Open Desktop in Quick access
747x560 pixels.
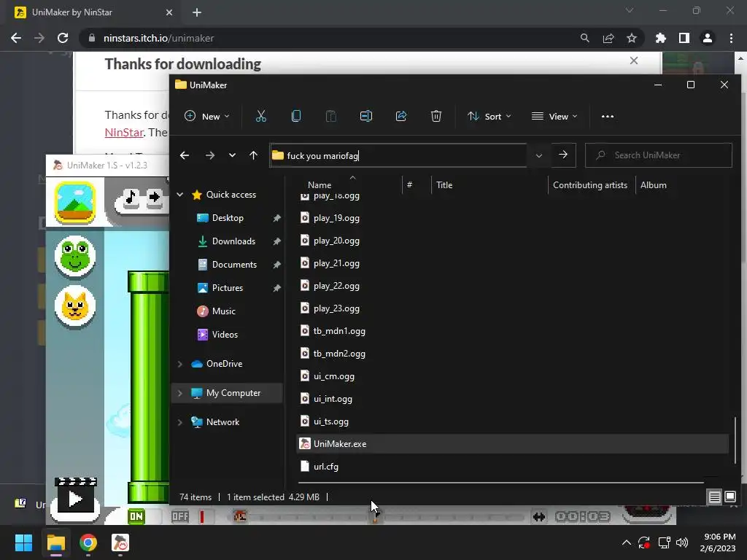click(x=228, y=217)
